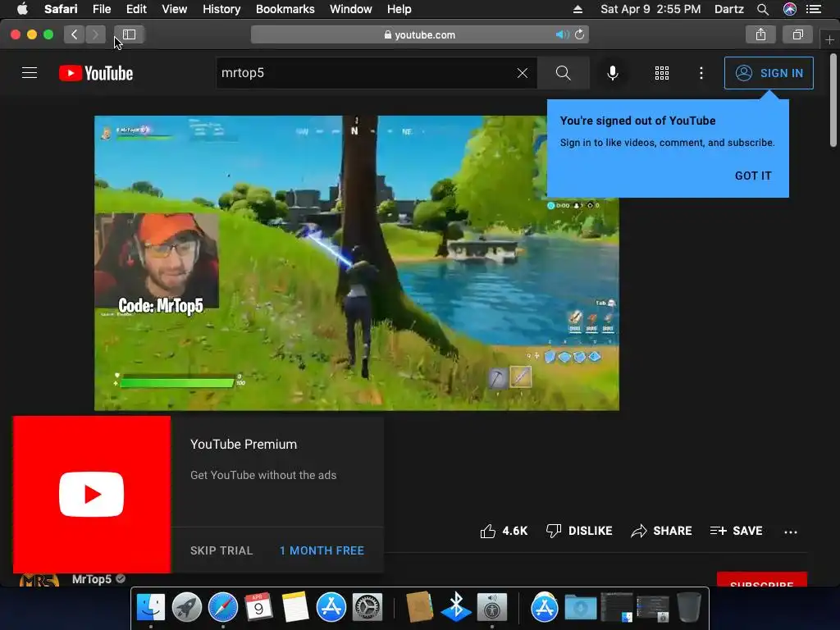Screen dimensions: 840x630
Task: Activate Siri from the menu bar
Action: click(x=790, y=9)
